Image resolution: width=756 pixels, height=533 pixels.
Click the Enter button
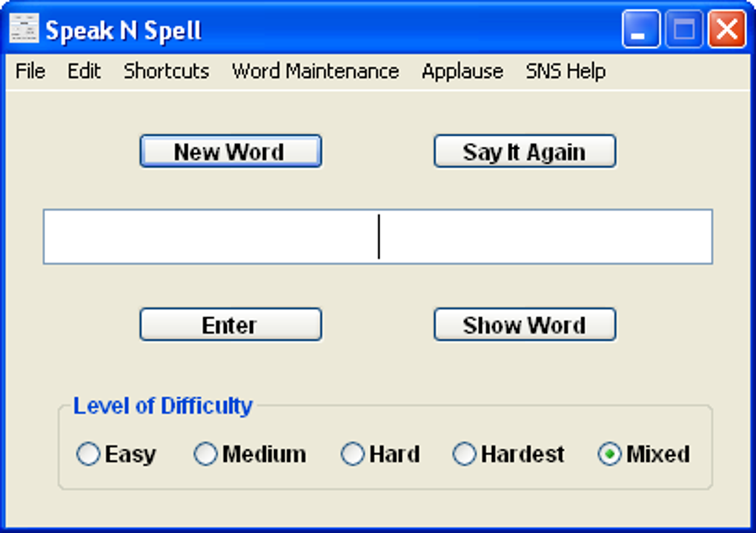coord(231,325)
